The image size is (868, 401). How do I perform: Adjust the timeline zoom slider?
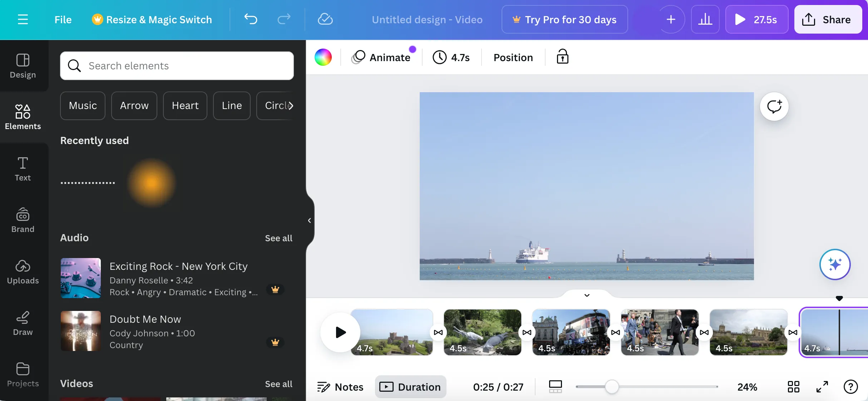coord(611,387)
